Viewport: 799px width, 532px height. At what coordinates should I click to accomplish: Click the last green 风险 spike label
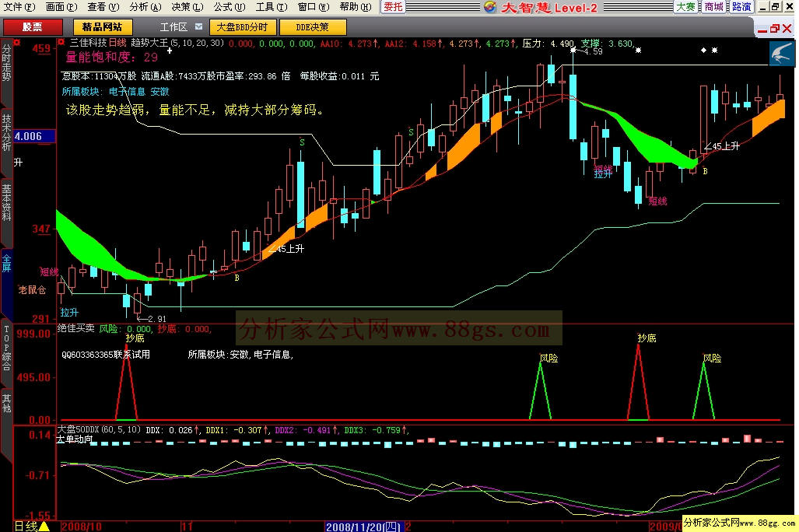(713, 359)
